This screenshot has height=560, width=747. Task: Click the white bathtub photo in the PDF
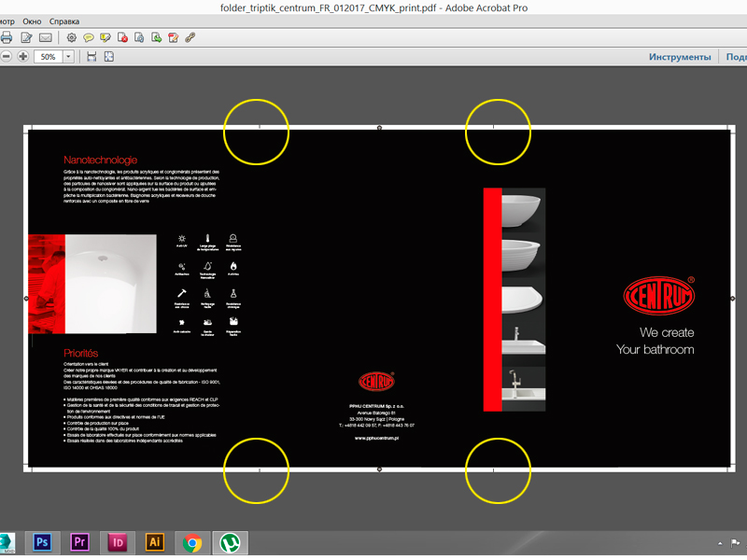click(x=110, y=284)
